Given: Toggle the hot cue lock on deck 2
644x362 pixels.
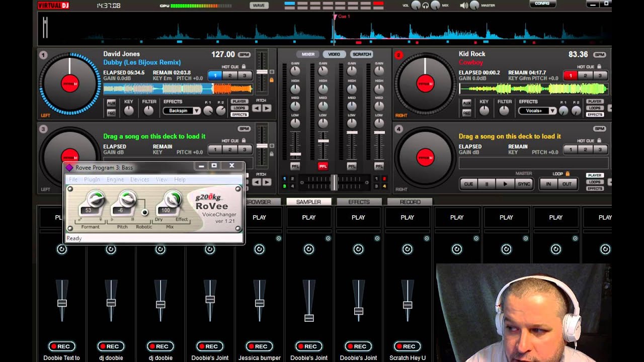Looking at the screenshot, I should coord(599,66).
